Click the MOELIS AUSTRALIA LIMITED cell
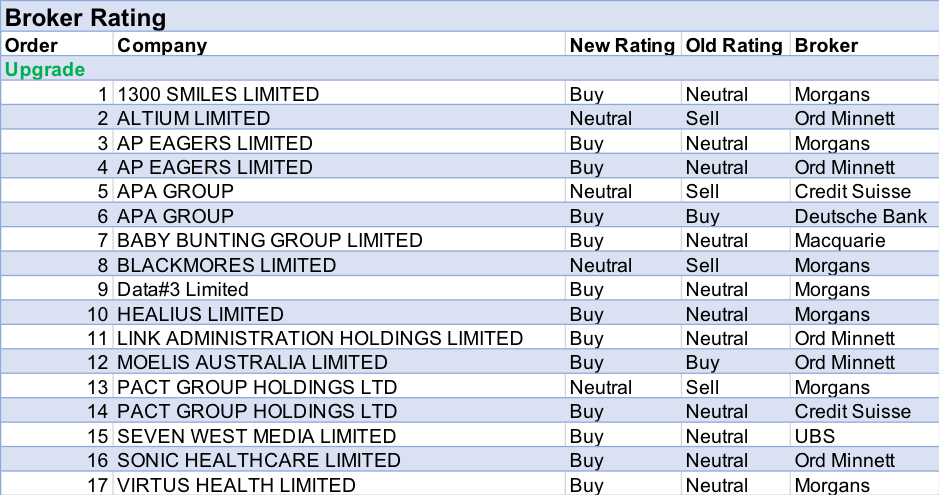This screenshot has height=495, width=939. 252,362
